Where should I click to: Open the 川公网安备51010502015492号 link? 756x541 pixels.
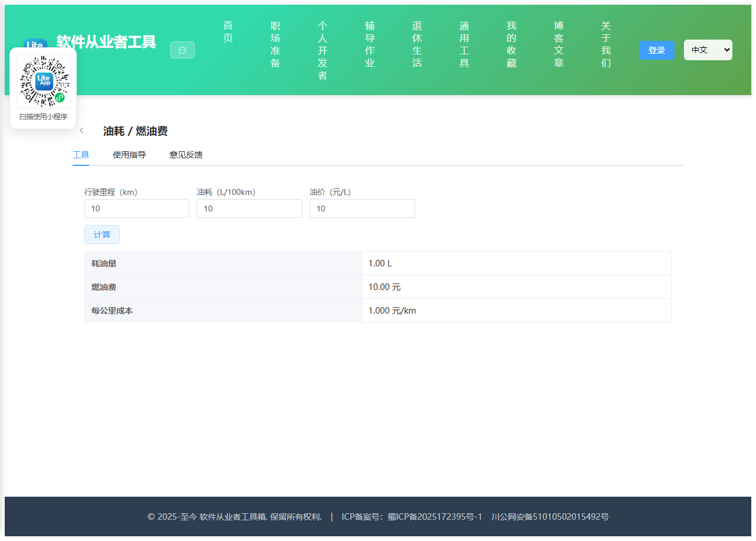(550, 517)
